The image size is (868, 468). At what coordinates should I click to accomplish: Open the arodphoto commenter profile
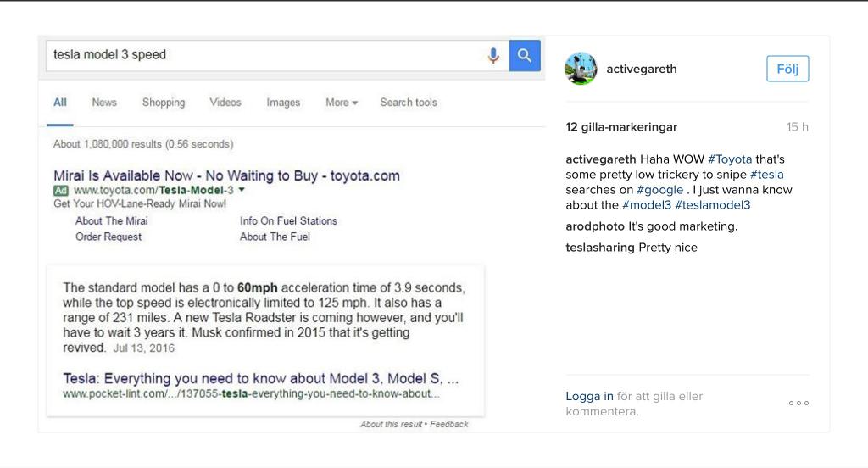click(595, 226)
